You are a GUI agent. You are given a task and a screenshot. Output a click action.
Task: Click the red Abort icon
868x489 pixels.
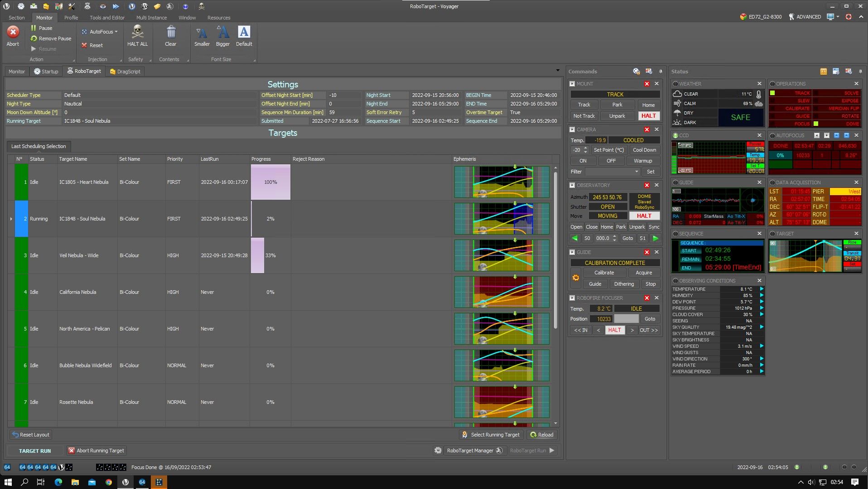pyautogui.click(x=13, y=32)
